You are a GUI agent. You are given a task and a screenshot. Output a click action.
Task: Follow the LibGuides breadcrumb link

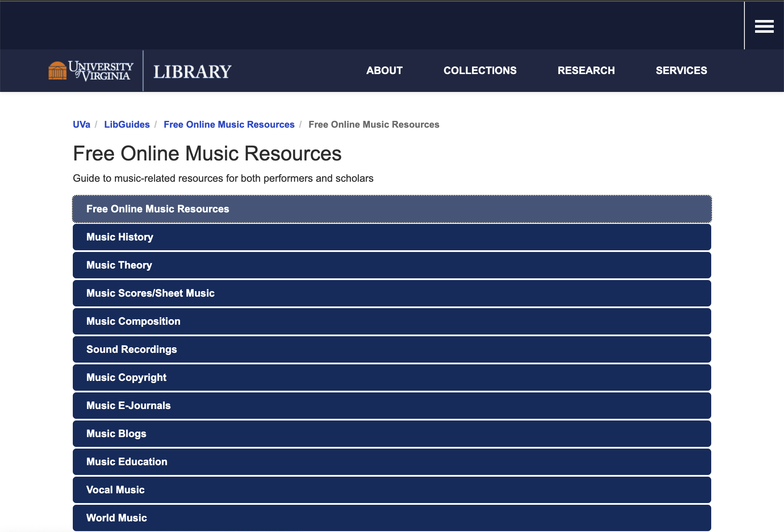(x=127, y=125)
